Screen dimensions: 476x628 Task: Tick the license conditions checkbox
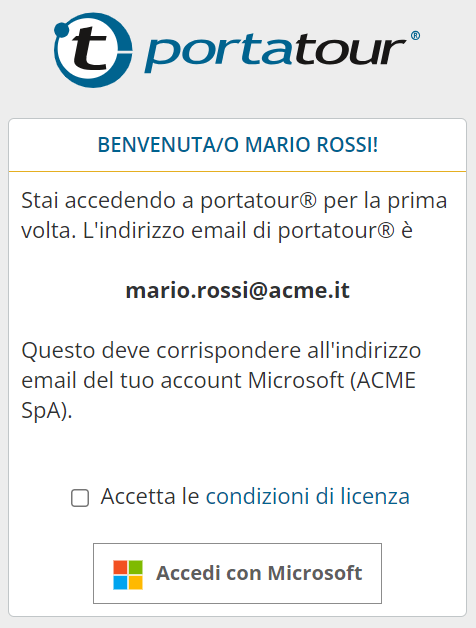(80, 498)
